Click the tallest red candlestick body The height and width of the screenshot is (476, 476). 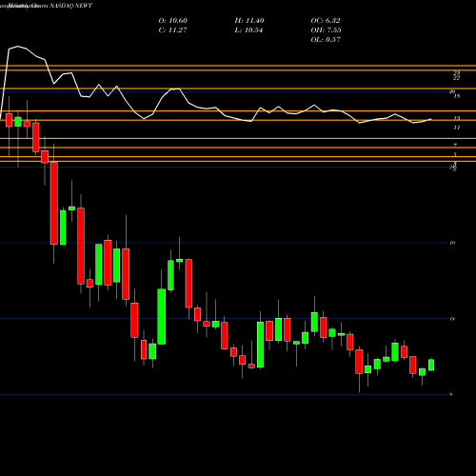[54, 203]
